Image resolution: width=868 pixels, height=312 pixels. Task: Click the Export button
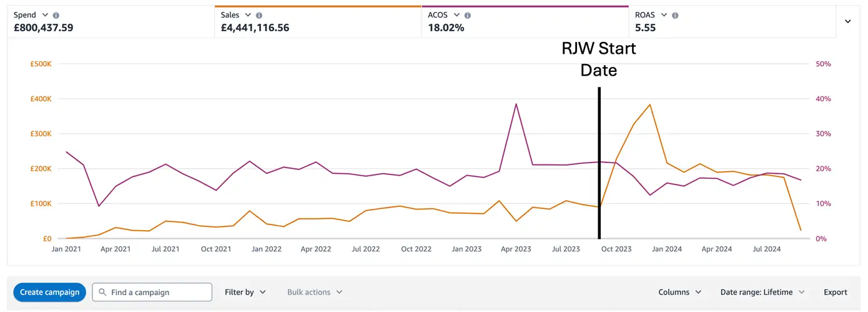[x=835, y=292]
